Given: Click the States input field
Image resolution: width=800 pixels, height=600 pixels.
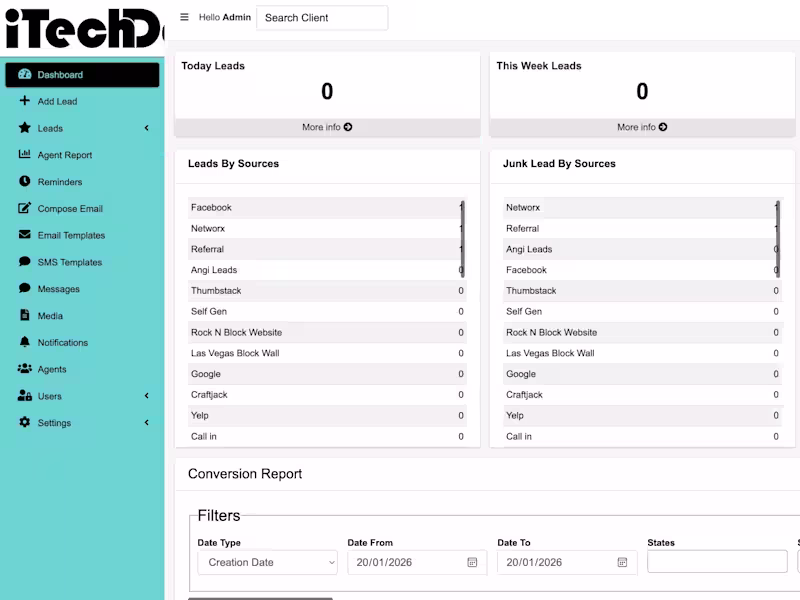Looking at the screenshot, I should 717,561.
